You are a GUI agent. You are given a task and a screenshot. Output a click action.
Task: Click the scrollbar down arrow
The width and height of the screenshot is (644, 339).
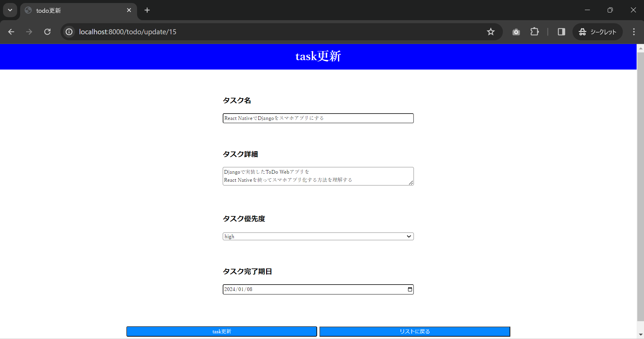(641, 335)
